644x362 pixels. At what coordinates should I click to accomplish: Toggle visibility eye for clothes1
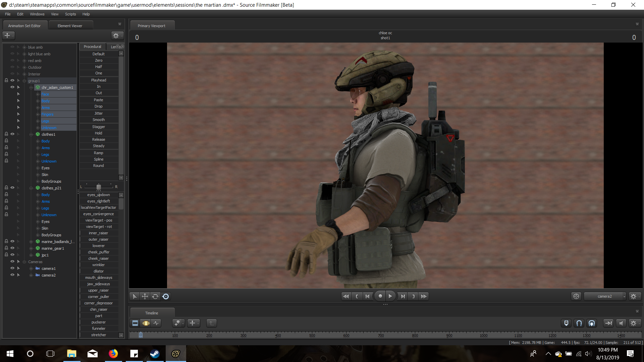[12, 134]
